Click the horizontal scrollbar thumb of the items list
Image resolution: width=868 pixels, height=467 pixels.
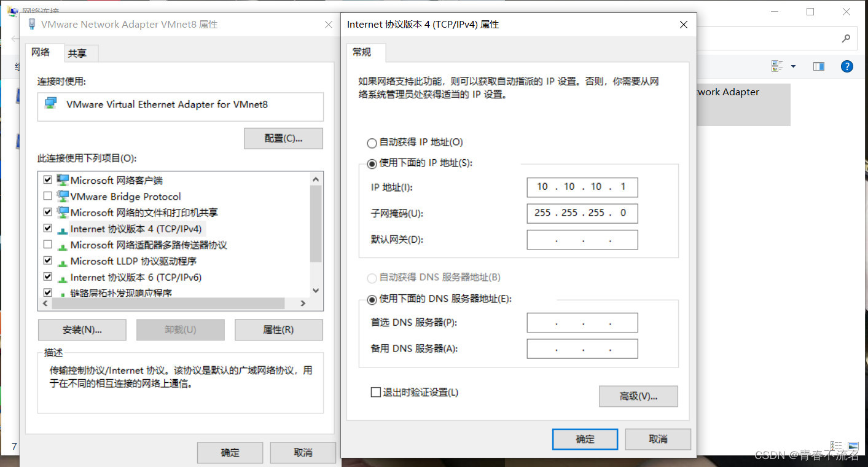pyautogui.click(x=168, y=304)
